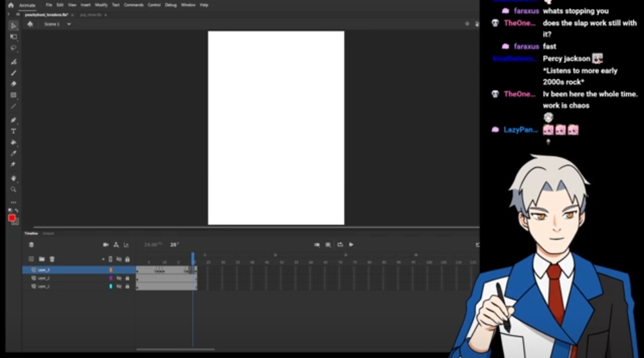Open the Commands menu
The height and width of the screenshot is (358, 644).
[x=134, y=5]
